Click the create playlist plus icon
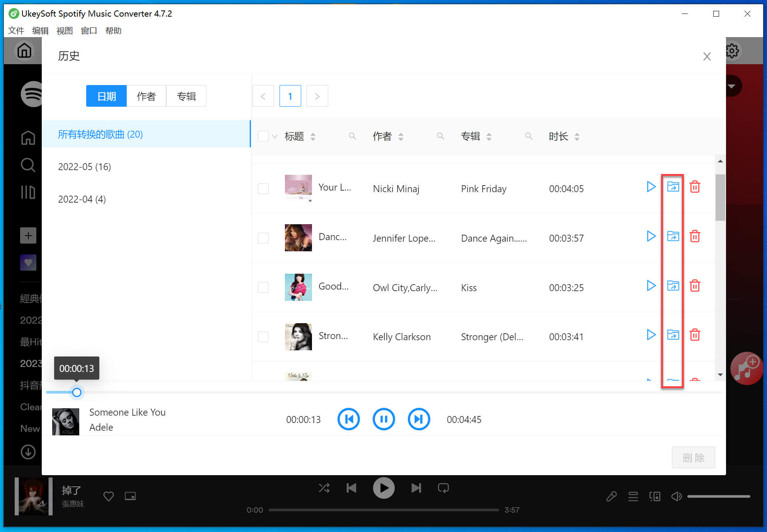The height and width of the screenshot is (532, 767). pyautogui.click(x=28, y=235)
